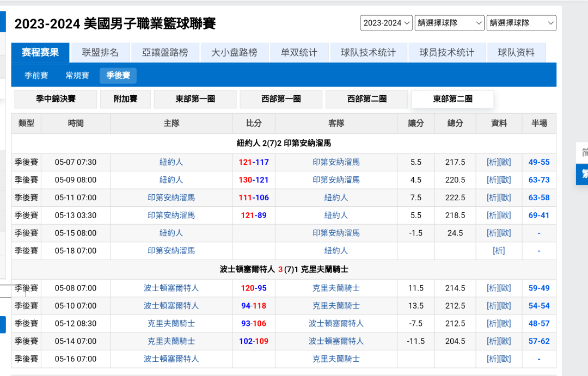
Task: Open 印第安納溜馬 home link in 05-11 row
Action: pyautogui.click(x=171, y=198)
